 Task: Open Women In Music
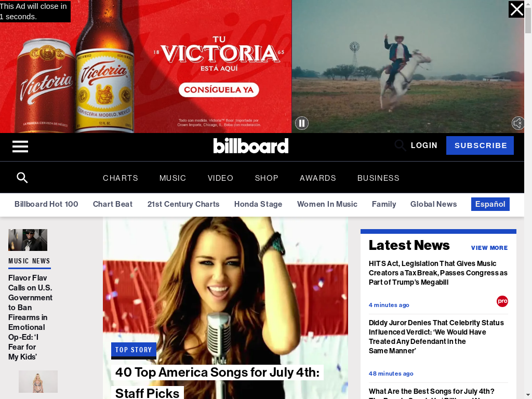(x=327, y=204)
